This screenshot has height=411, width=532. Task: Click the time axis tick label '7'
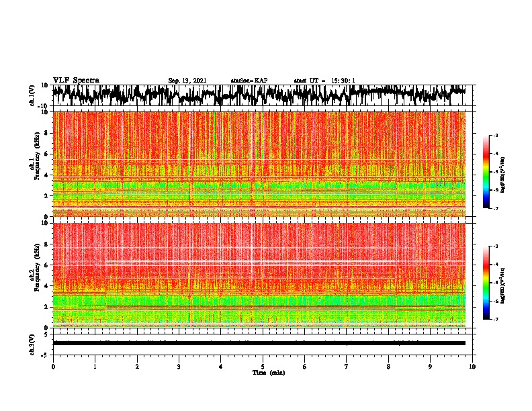(x=347, y=367)
